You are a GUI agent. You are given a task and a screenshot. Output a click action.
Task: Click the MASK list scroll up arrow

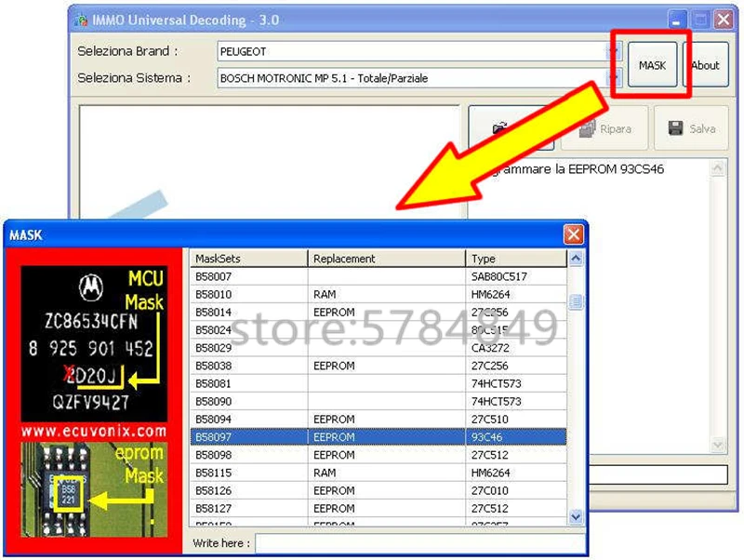[x=576, y=259]
